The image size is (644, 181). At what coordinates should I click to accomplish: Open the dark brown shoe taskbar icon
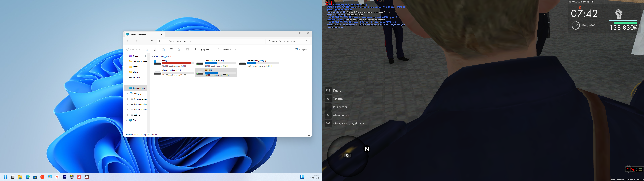click(x=87, y=177)
